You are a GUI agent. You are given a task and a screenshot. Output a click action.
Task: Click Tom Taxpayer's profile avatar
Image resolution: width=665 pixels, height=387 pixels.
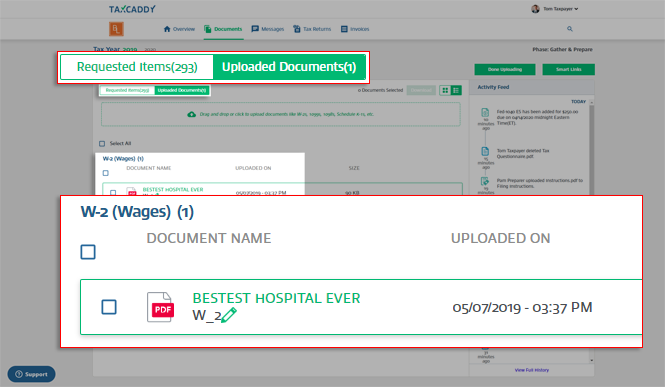click(x=535, y=8)
